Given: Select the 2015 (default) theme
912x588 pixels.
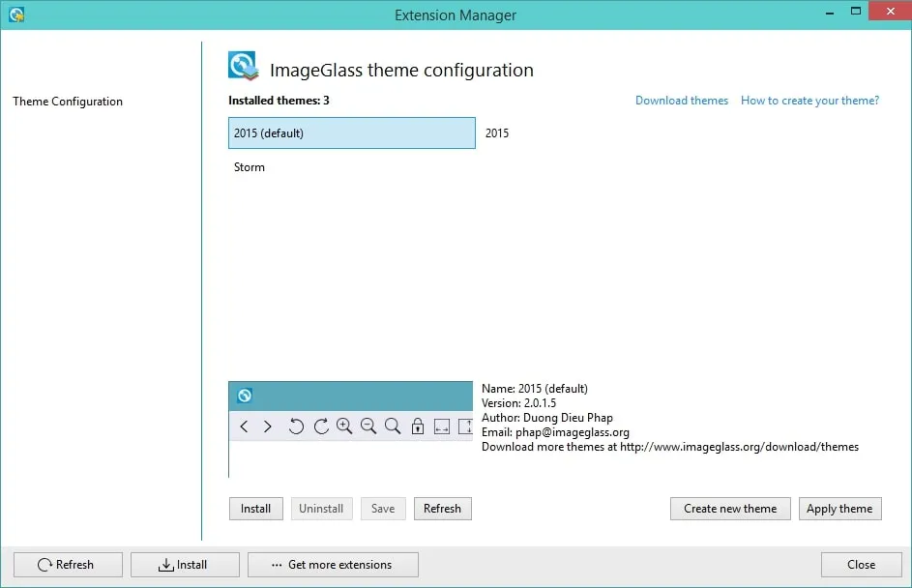Looking at the screenshot, I should (352, 133).
